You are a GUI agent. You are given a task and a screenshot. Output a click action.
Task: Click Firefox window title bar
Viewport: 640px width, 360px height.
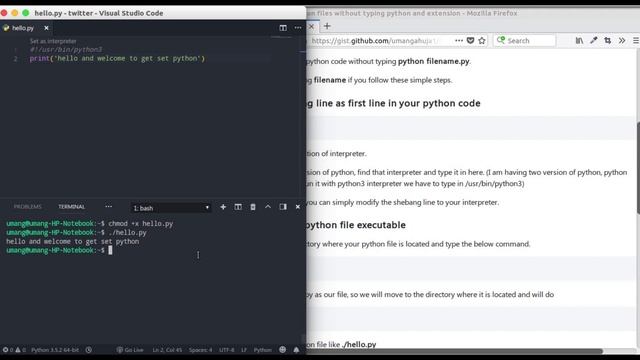pyautogui.click(x=473, y=13)
